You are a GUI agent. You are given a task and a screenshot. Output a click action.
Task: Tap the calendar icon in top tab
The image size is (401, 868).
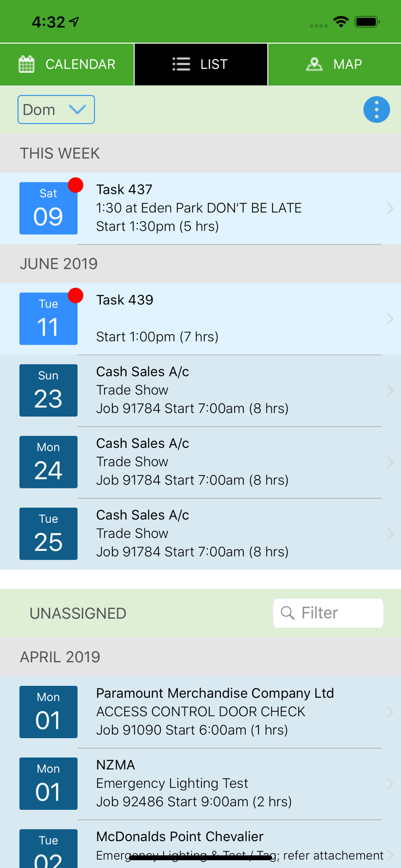(x=26, y=64)
